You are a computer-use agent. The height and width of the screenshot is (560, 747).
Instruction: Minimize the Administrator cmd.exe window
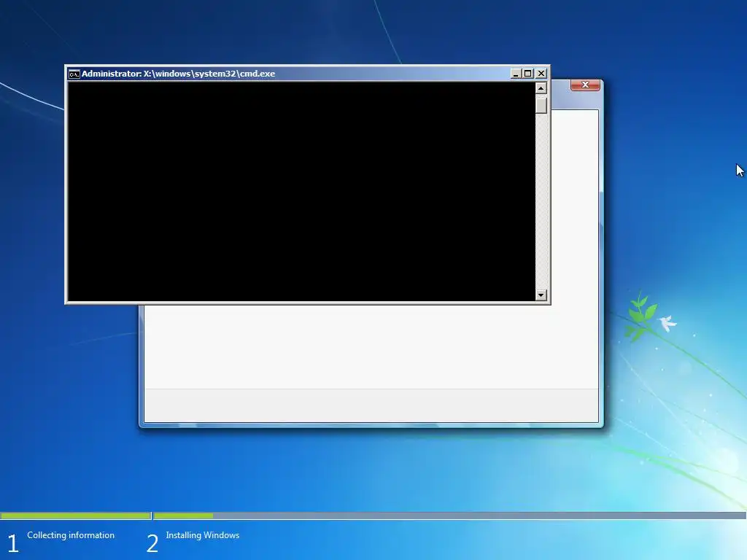point(516,74)
